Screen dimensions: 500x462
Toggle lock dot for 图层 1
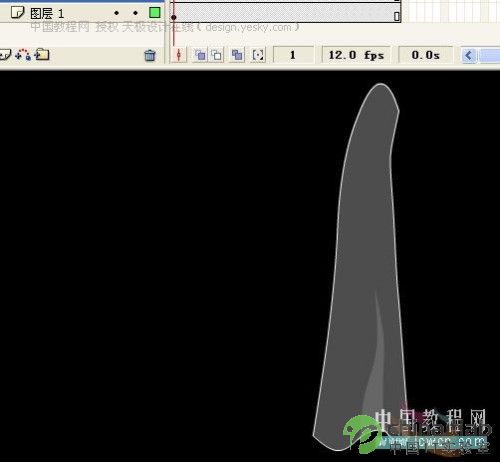click(135, 13)
